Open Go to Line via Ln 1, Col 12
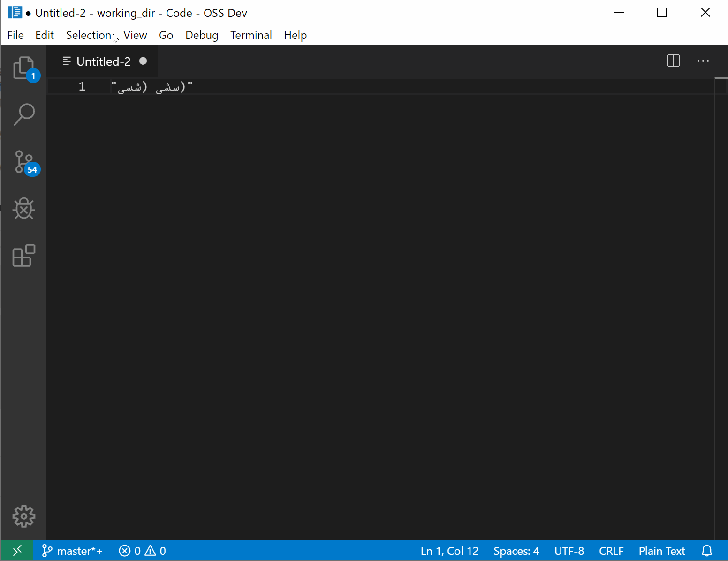Viewport: 728px width, 561px height. click(449, 551)
